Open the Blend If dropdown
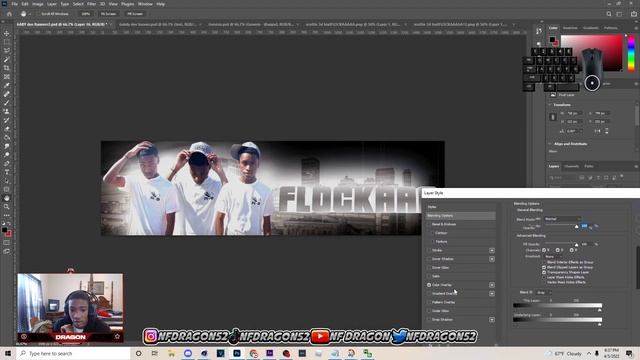 point(543,292)
